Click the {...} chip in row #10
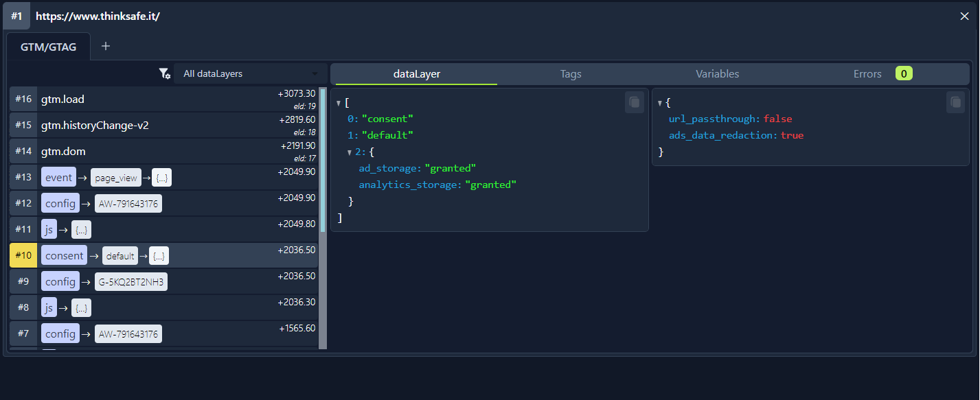 click(x=159, y=256)
